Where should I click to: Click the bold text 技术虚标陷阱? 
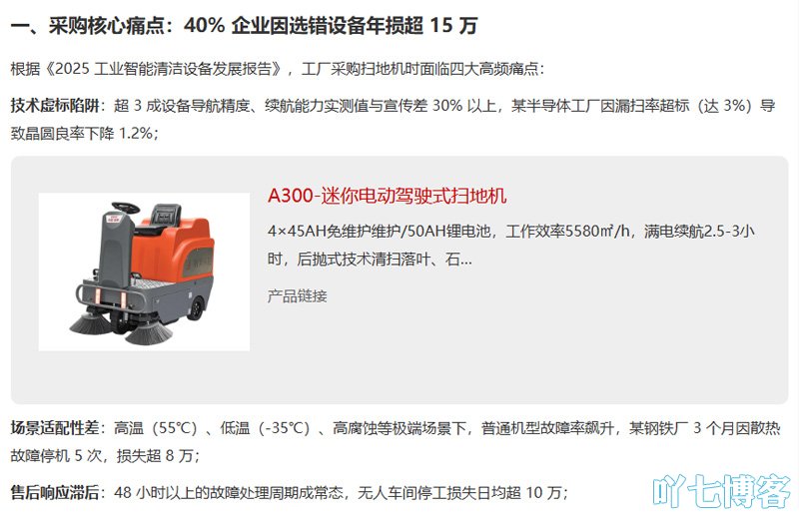tap(55, 106)
